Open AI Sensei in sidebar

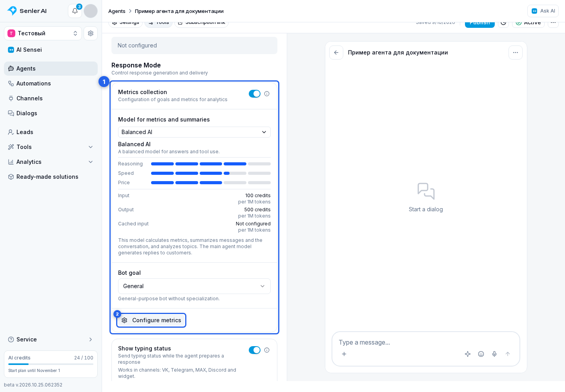coord(51,50)
